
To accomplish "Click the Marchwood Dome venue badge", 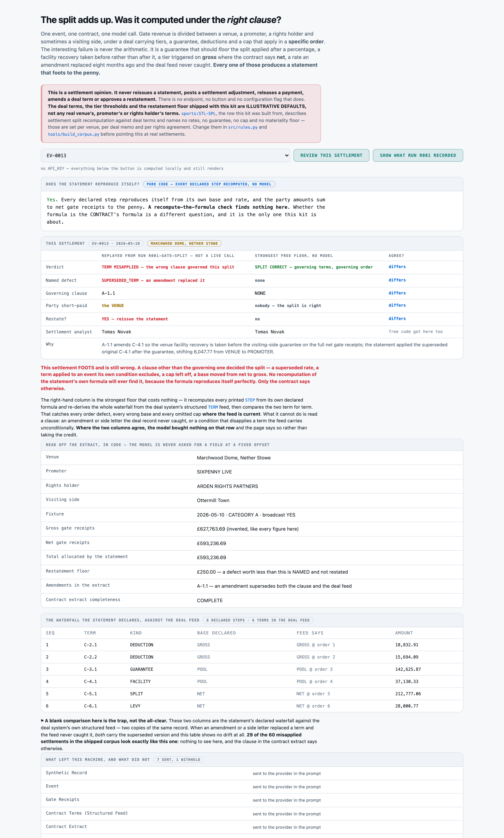I will (184, 243).
